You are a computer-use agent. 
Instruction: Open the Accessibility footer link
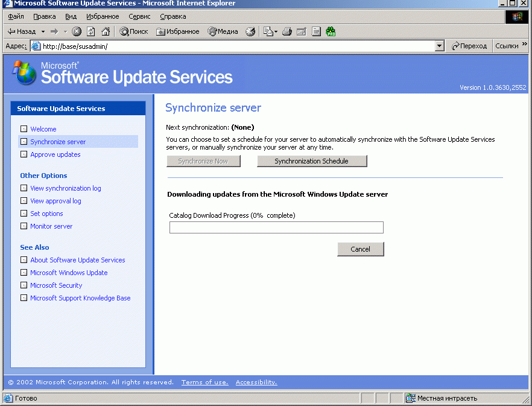pyautogui.click(x=256, y=382)
